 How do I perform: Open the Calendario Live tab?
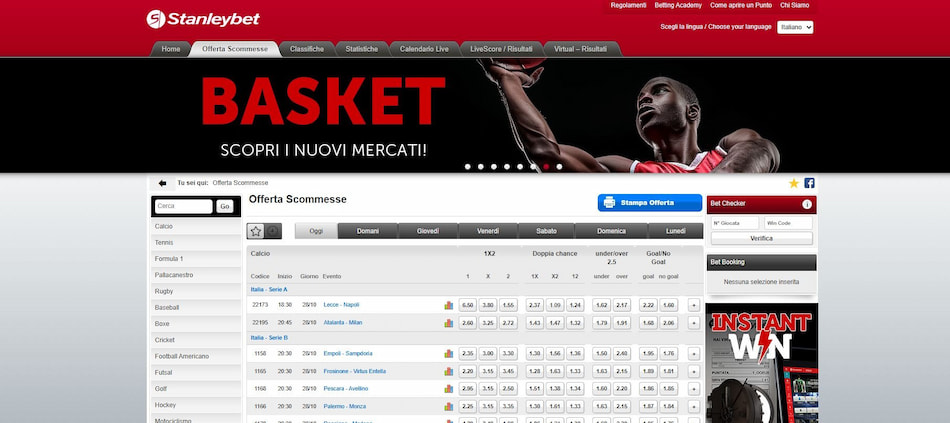(x=424, y=49)
